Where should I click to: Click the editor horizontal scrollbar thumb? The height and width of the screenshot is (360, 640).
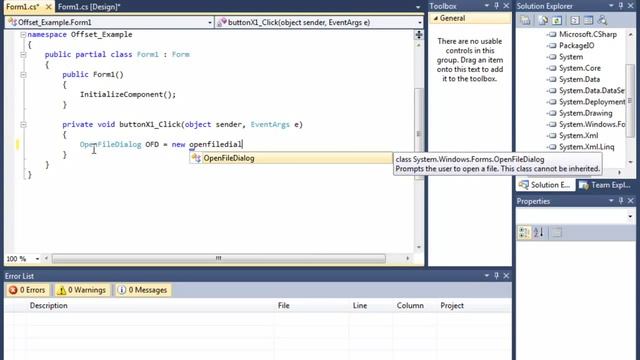(x=219, y=258)
